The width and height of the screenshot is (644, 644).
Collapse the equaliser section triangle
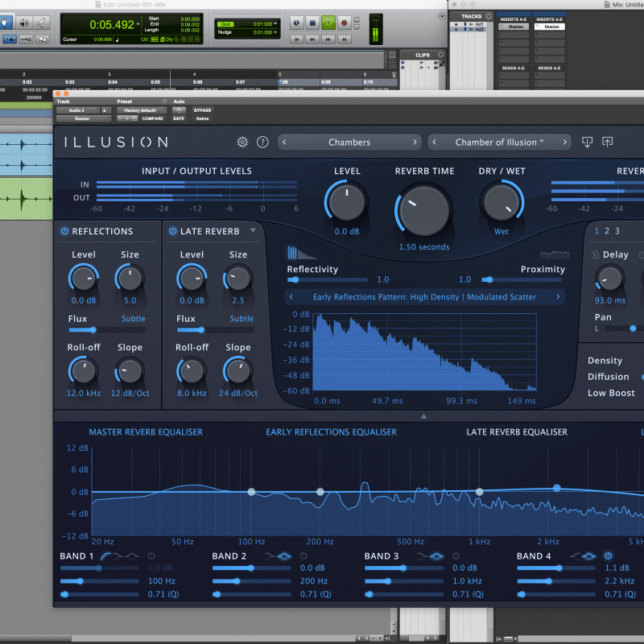(424, 416)
